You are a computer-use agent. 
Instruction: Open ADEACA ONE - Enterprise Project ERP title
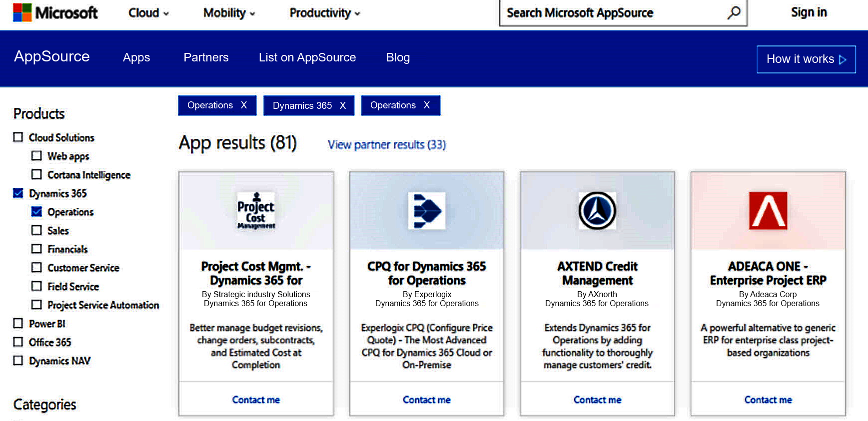[768, 273]
